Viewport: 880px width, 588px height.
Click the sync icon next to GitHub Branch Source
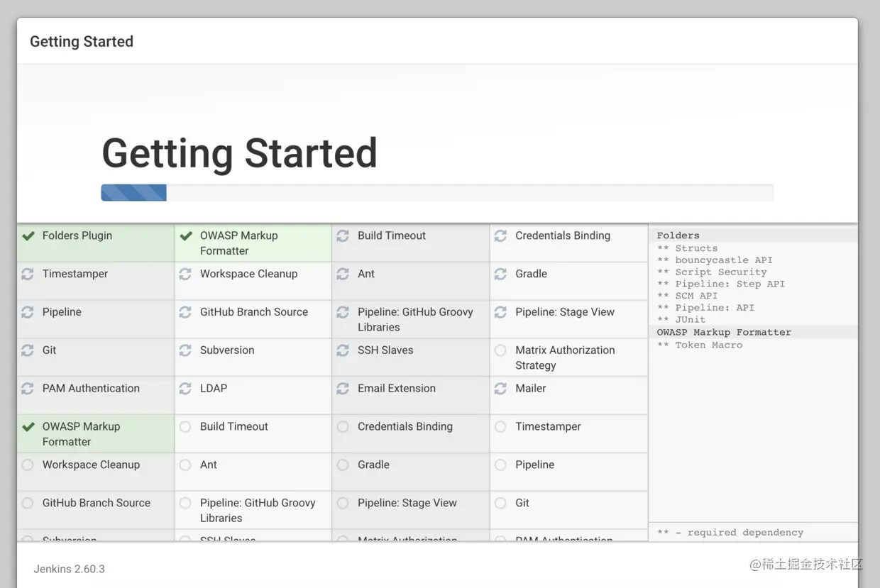click(185, 312)
